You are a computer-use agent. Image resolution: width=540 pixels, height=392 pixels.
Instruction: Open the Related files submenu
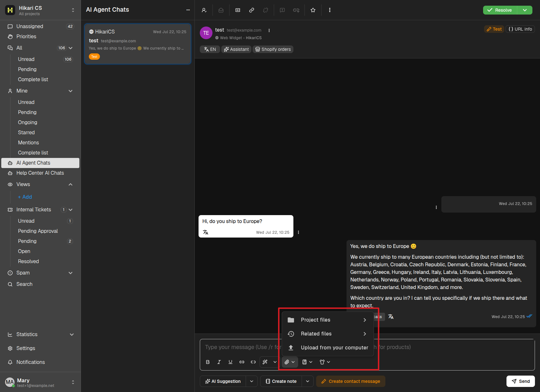click(x=328, y=334)
